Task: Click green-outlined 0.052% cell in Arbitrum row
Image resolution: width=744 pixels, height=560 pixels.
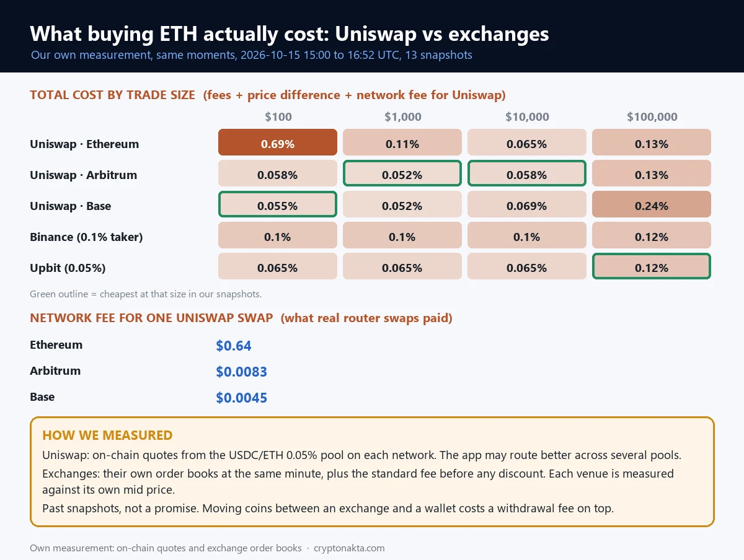Action: click(402, 173)
